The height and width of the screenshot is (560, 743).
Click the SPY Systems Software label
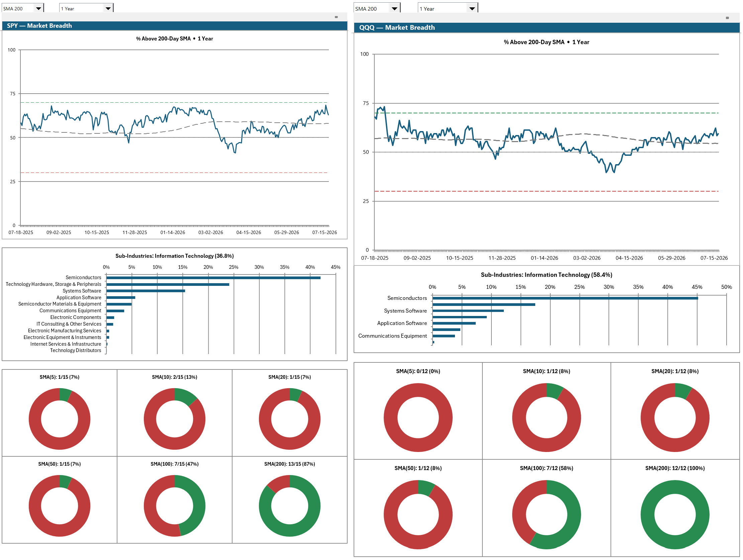click(x=82, y=291)
